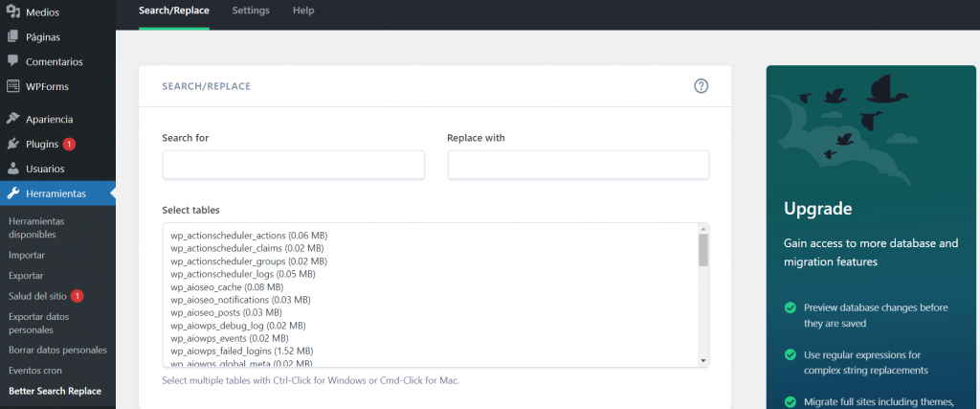Click the Search for text field
The height and width of the screenshot is (409, 980).
[x=293, y=165]
